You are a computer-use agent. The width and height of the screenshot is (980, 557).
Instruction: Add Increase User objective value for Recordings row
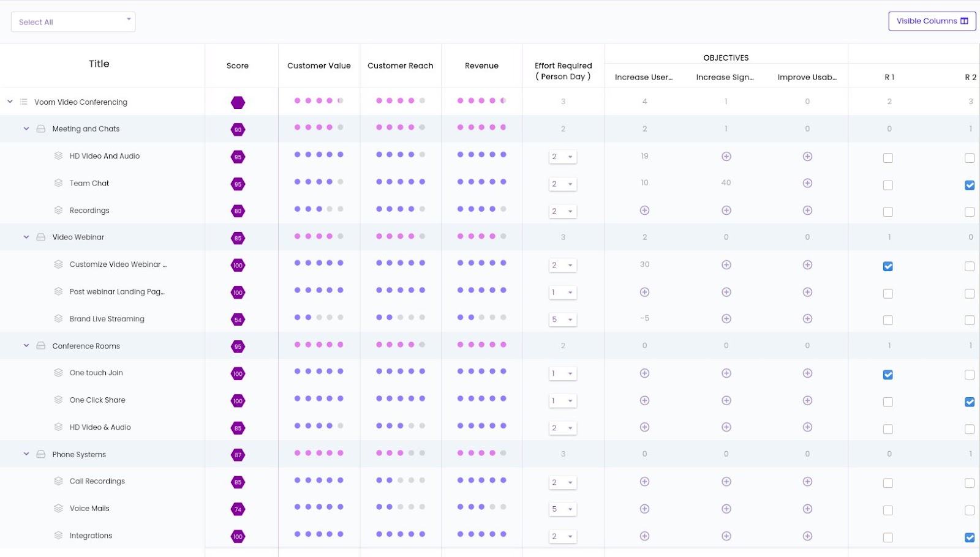[x=644, y=211]
